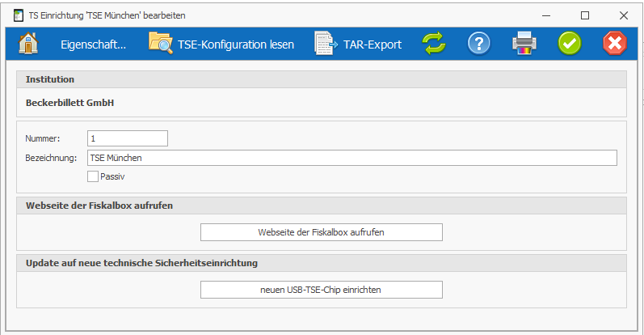Focus the Nummer input field

[x=128, y=138]
